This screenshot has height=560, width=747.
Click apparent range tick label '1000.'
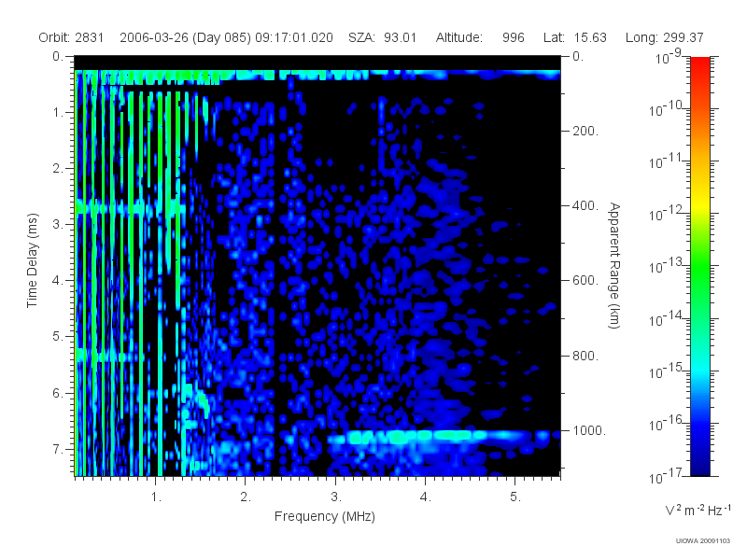point(589,430)
